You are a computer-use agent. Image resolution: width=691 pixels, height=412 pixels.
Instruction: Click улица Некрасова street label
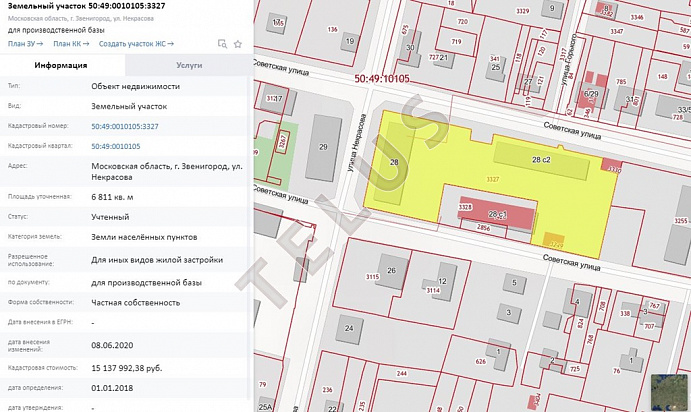pyautogui.click(x=357, y=142)
